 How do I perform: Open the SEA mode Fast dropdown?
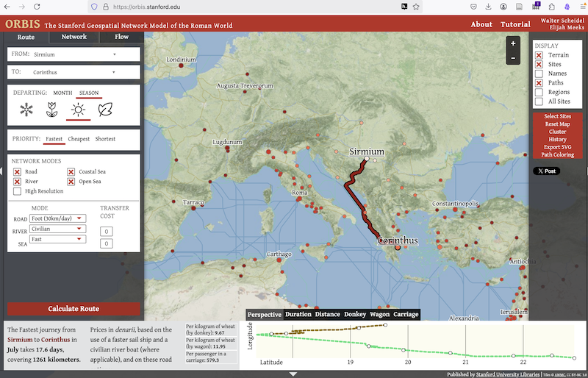click(58, 239)
